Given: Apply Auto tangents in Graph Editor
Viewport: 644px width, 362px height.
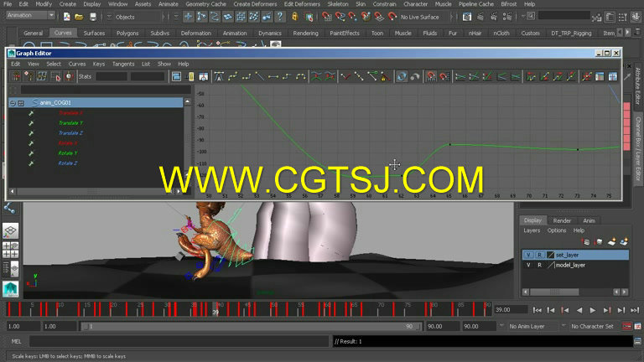Looking at the screenshot, I should tap(220, 76).
